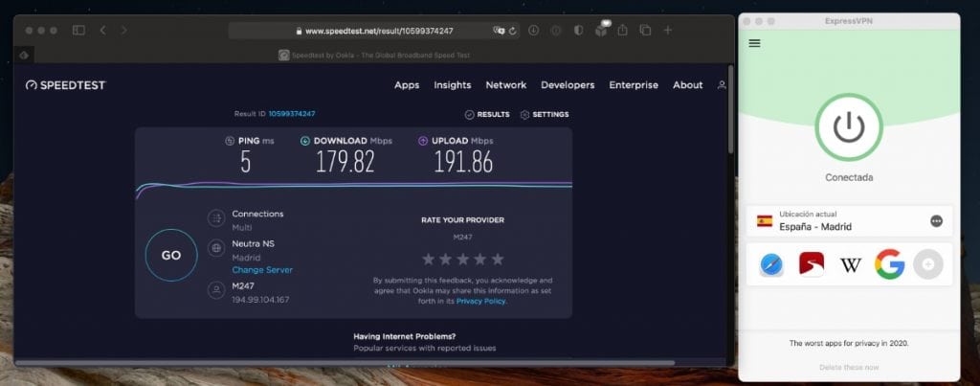980x386 pixels.
Task: Rate provider five stars
Action: [x=498, y=259]
